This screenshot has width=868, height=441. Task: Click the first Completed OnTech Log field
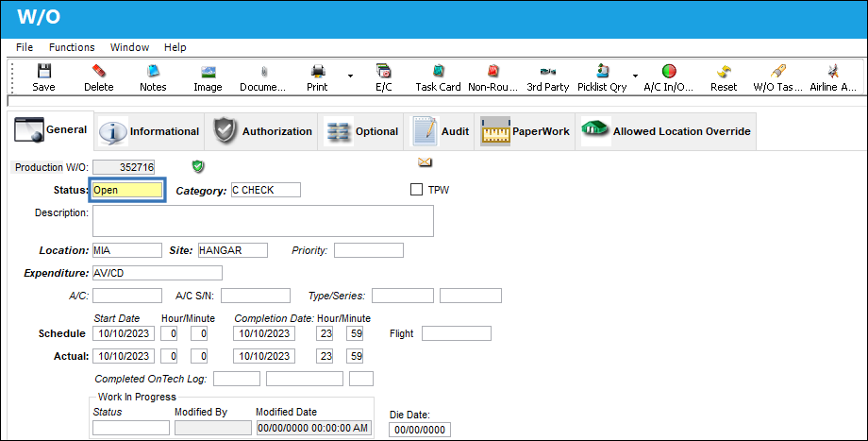pyautogui.click(x=237, y=379)
